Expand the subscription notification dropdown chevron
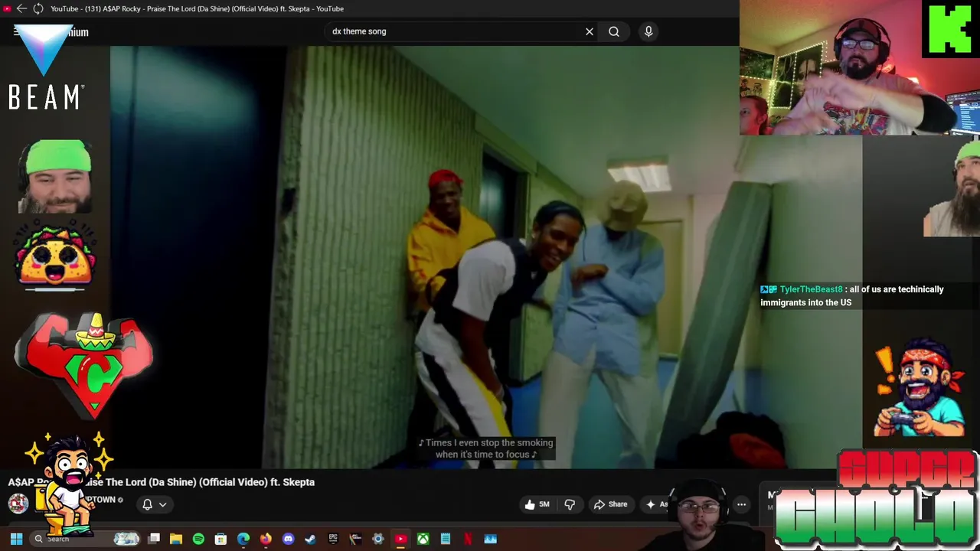 click(x=162, y=504)
